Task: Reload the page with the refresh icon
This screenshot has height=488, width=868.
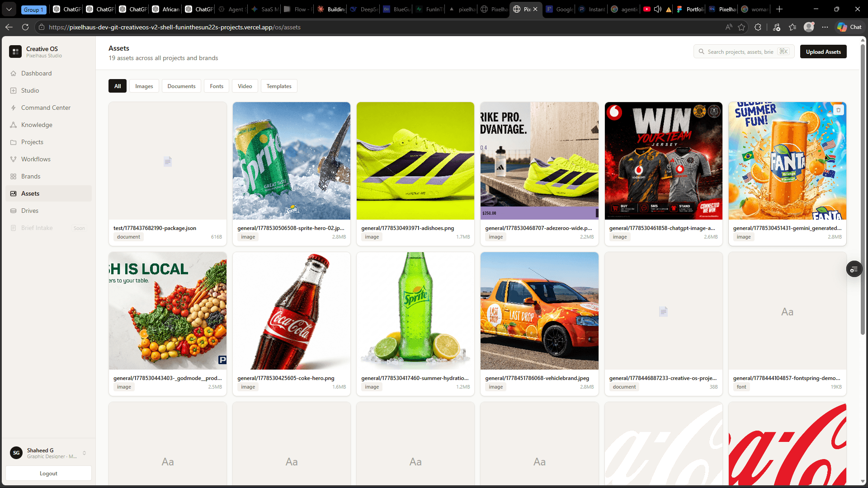Action: 25,27
